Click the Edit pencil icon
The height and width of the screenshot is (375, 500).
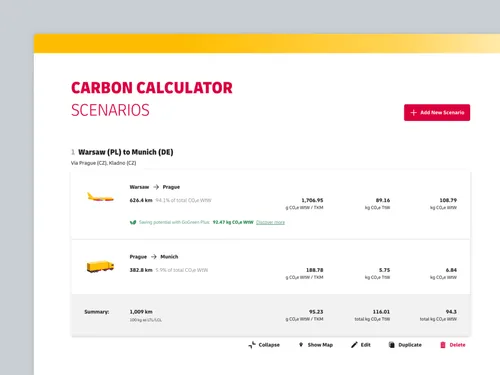354,345
